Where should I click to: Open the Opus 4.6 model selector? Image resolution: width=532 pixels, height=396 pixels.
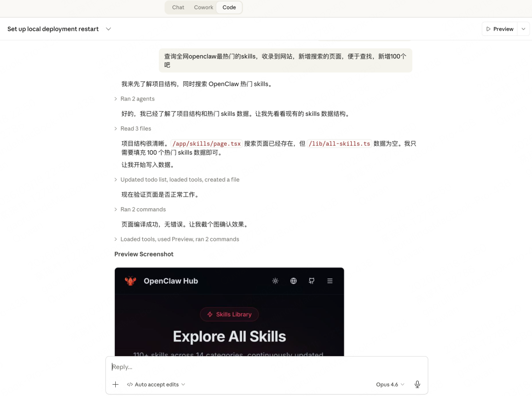(x=389, y=384)
